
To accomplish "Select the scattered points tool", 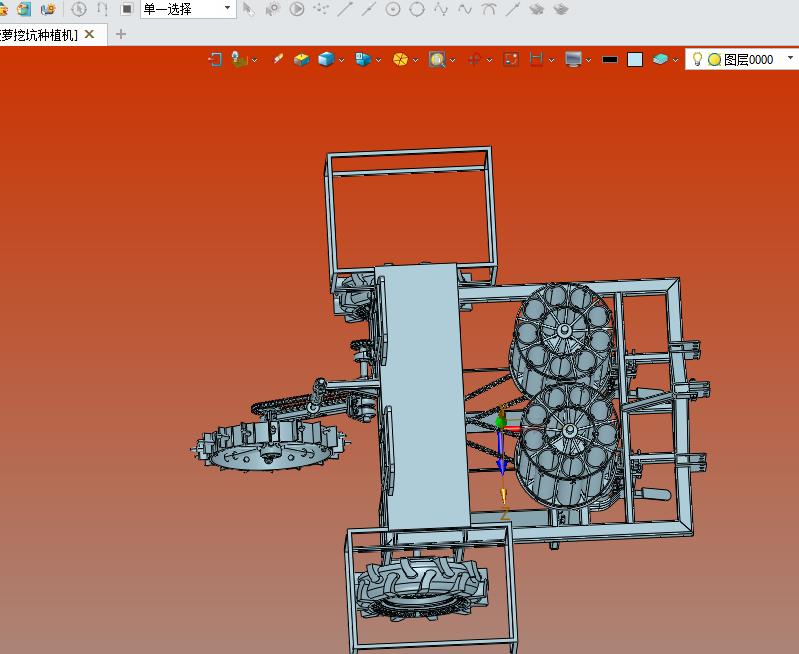I will click(x=321, y=9).
